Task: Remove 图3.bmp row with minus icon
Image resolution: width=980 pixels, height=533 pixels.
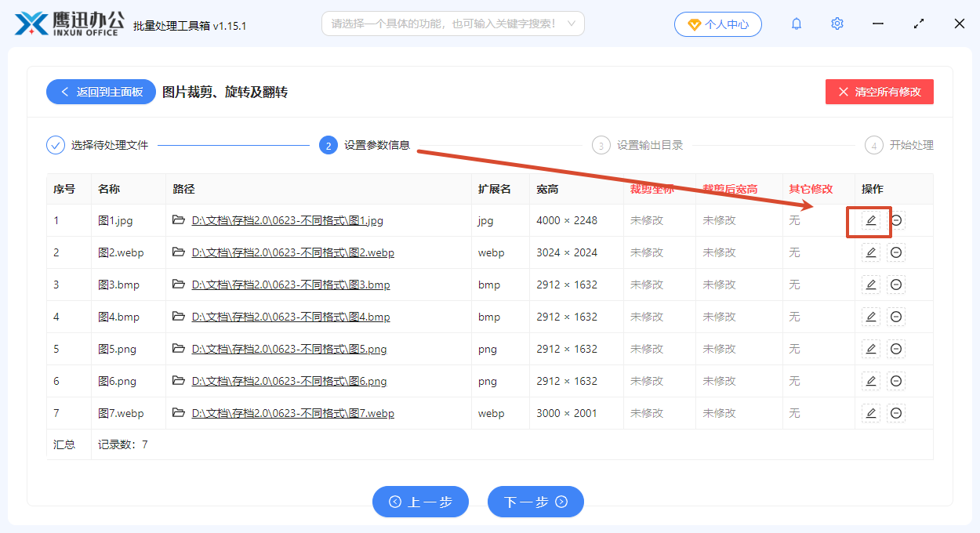Action: [896, 285]
